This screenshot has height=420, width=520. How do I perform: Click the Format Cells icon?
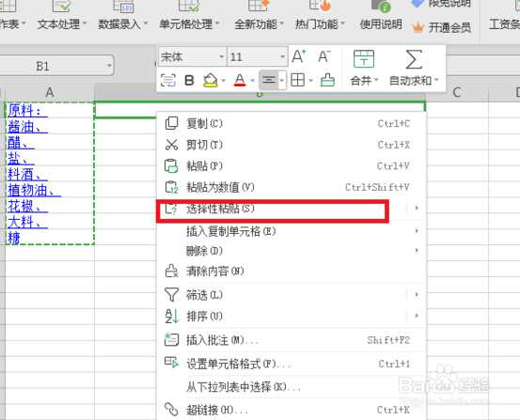pos(172,363)
